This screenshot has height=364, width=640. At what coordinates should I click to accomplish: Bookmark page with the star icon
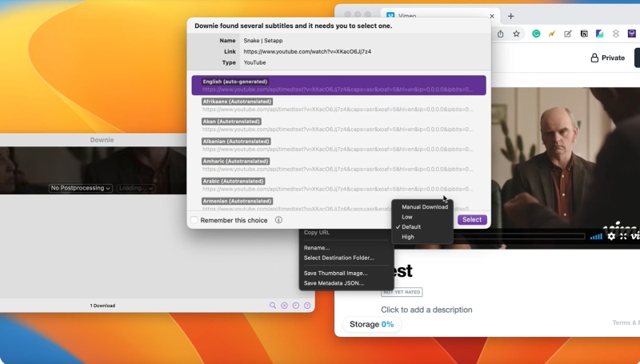pyautogui.click(x=516, y=34)
